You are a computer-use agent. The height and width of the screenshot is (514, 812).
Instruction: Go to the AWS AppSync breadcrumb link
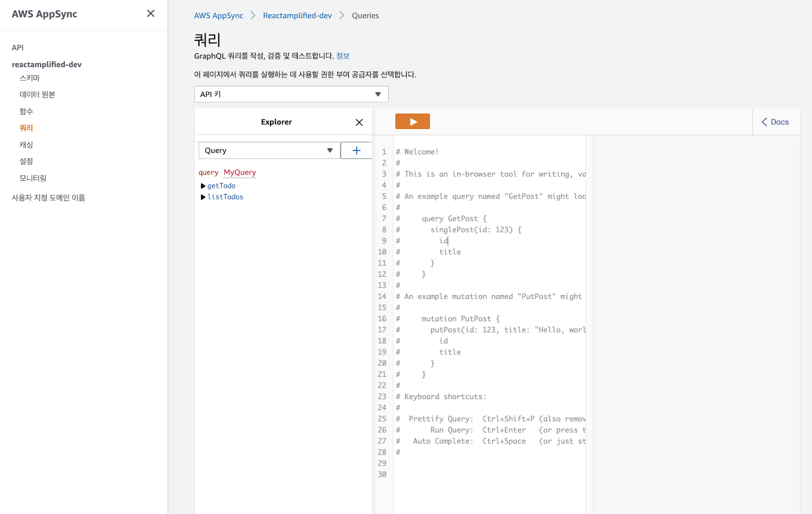(219, 16)
